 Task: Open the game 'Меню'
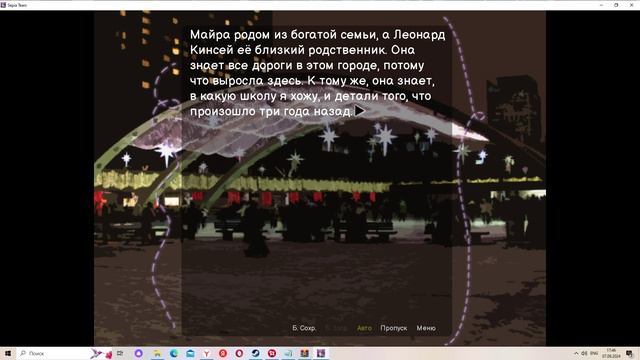pos(426,328)
